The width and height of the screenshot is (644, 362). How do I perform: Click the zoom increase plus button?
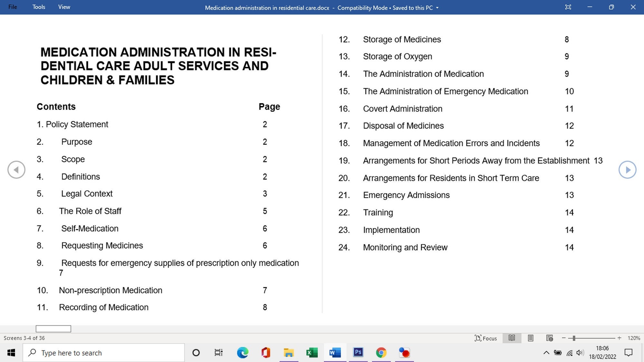click(620, 338)
